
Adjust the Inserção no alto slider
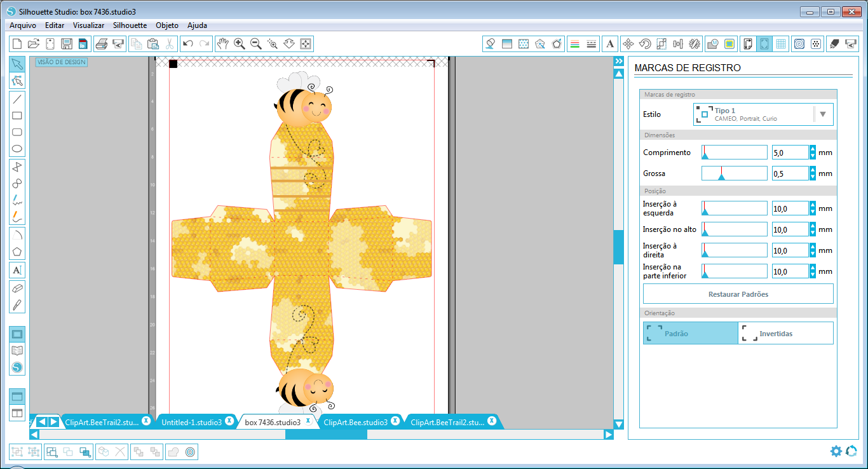tap(735, 229)
